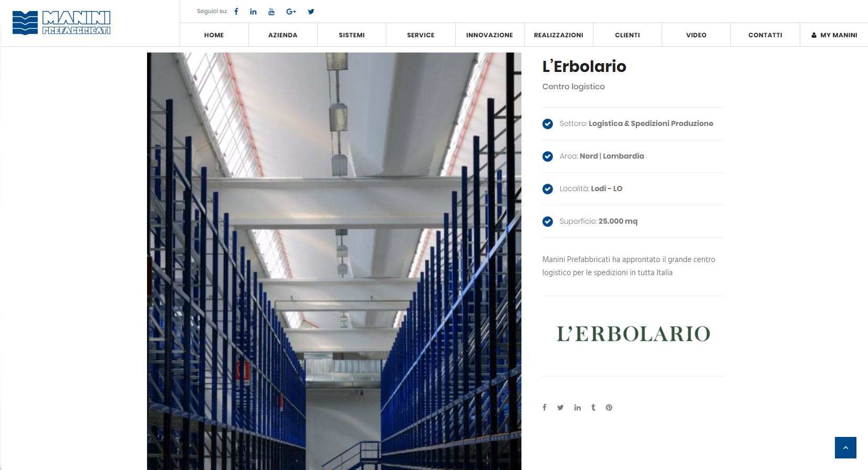The image size is (868, 470).
Task: Share on Facebook below L'Erbolario logo
Action: pos(545,408)
